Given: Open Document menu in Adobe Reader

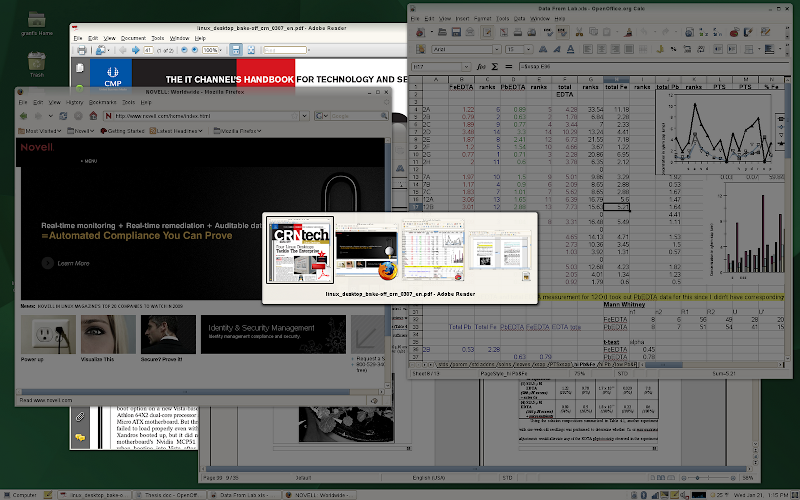Looking at the screenshot, I should coord(133,38).
